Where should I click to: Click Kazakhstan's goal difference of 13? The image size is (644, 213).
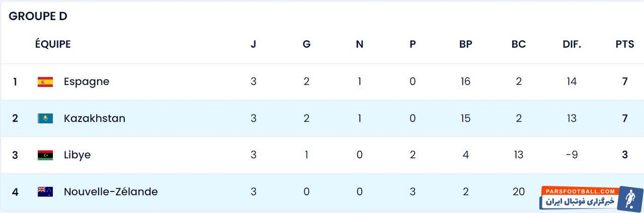coord(572,119)
